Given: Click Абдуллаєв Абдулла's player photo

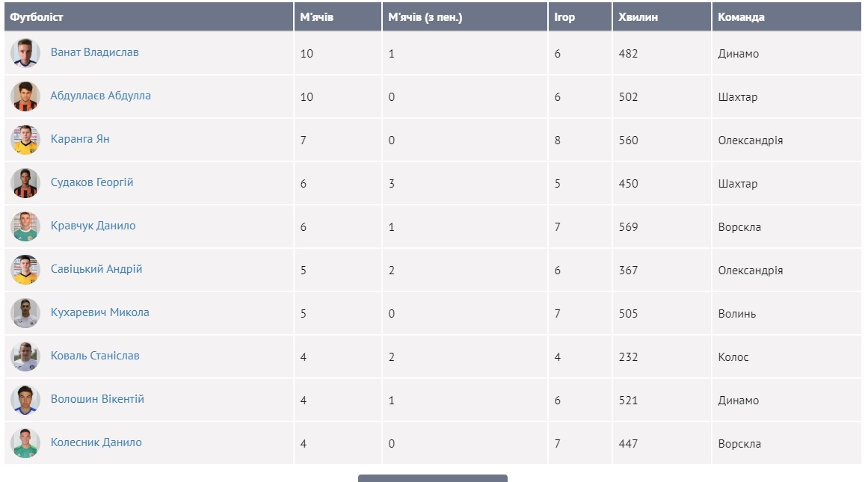Looking at the screenshot, I should [25, 96].
